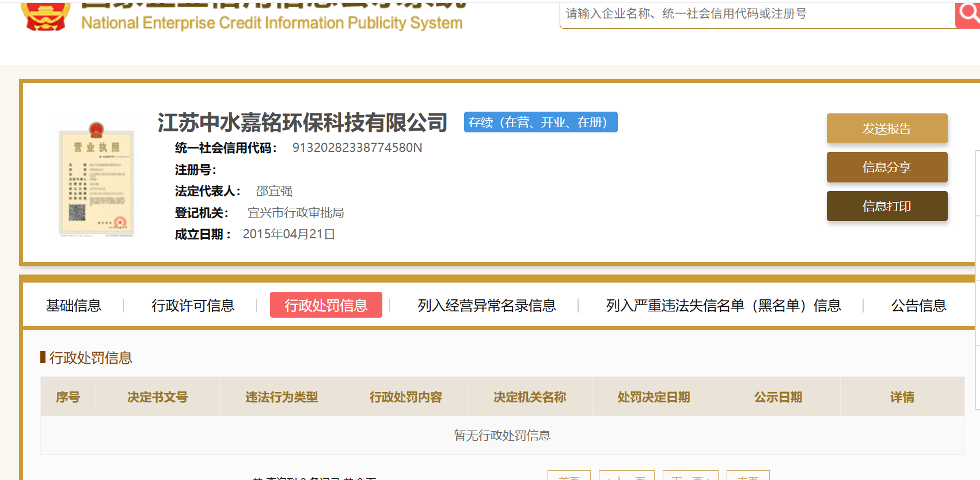Viewport: 980px width, 480px height.
Task: Click the legal representative name 邵宜强
Action: (274, 191)
